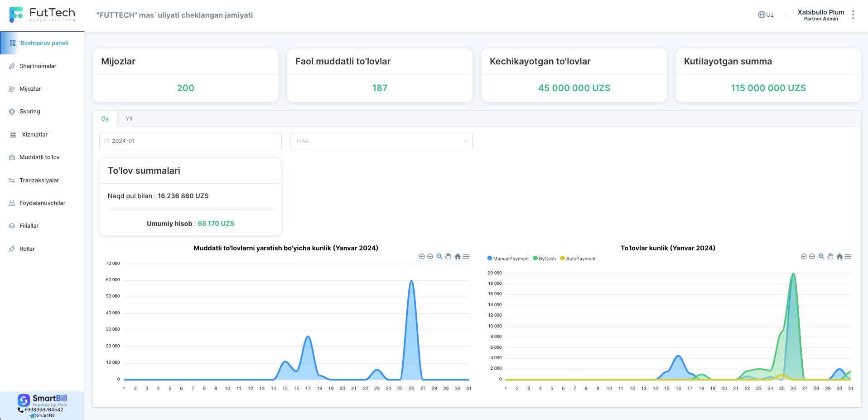Click calendar icon in month field
Screen dimensions: 868x420
point(106,141)
